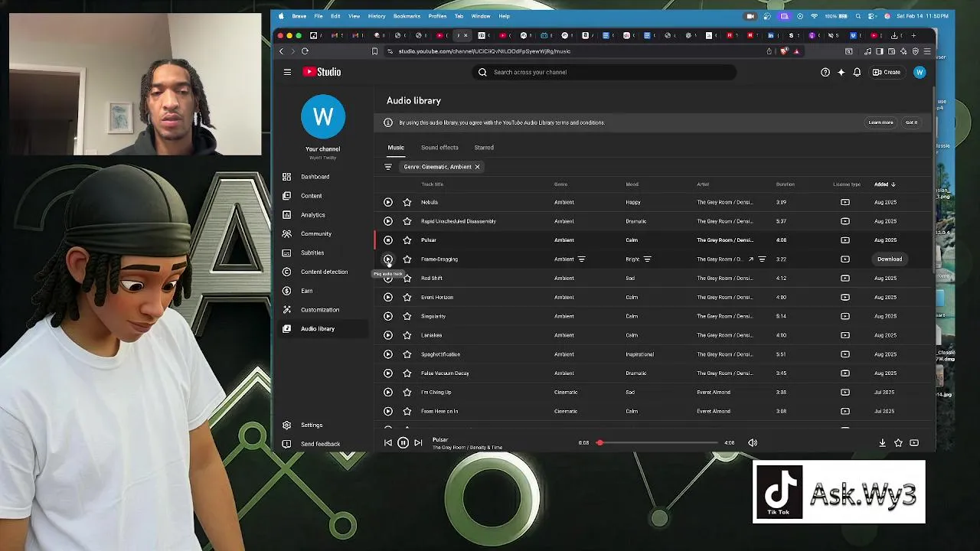Open Earn in sidebar
Viewport: 980px width, 551px height.
point(322,291)
